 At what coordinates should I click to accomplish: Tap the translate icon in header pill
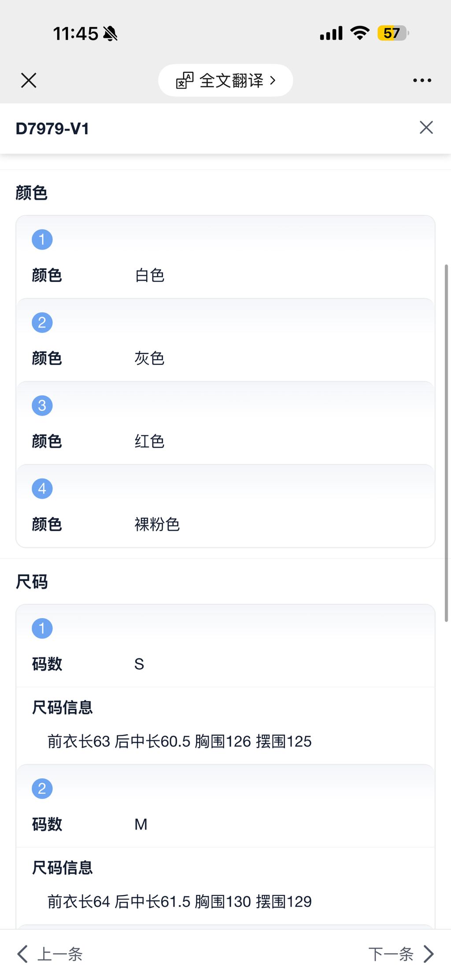pyautogui.click(x=185, y=81)
